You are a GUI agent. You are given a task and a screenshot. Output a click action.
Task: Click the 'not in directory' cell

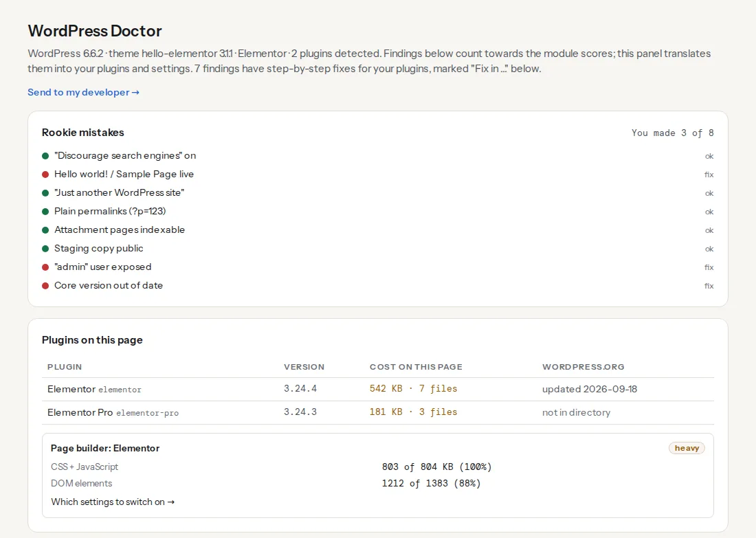(x=576, y=413)
